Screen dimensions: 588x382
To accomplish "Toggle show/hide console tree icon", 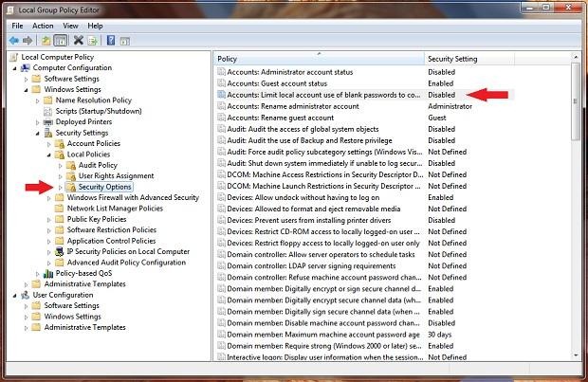I will (60, 40).
